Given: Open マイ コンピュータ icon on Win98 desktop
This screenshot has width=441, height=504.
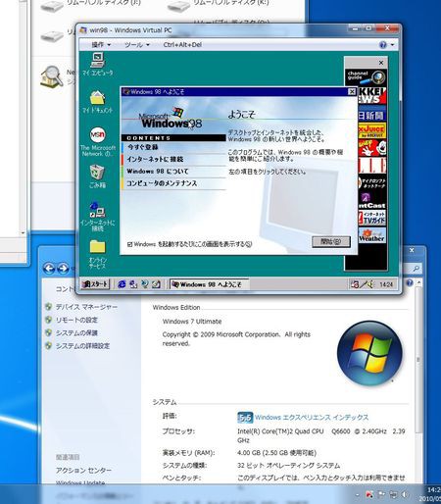Looking at the screenshot, I should pos(98,64).
